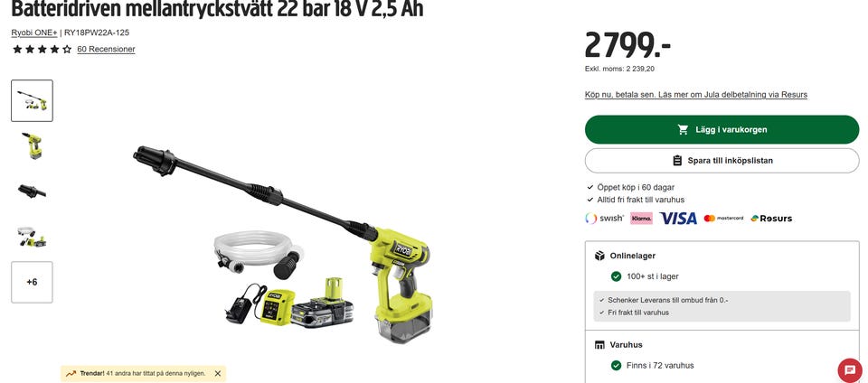Screen dimensions: 868x383
Task: Click the VISA payment logo
Action: pyautogui.click(x=678, y=219)
